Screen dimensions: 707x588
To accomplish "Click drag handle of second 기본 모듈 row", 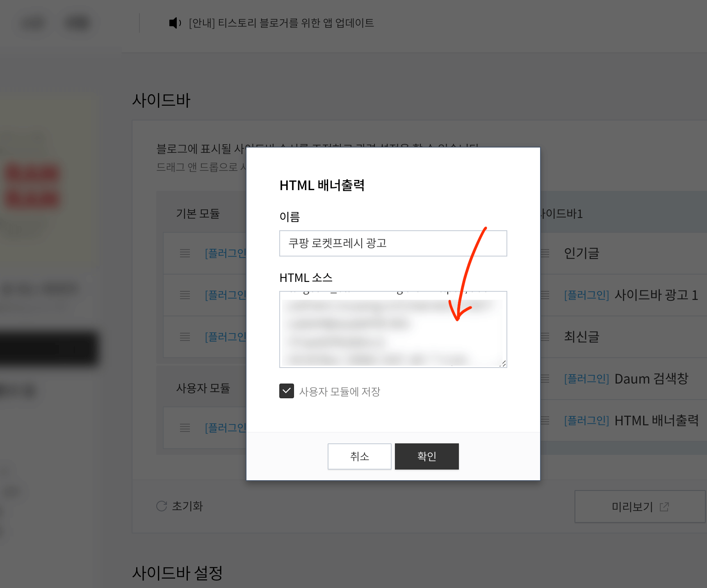I will 185,295.
